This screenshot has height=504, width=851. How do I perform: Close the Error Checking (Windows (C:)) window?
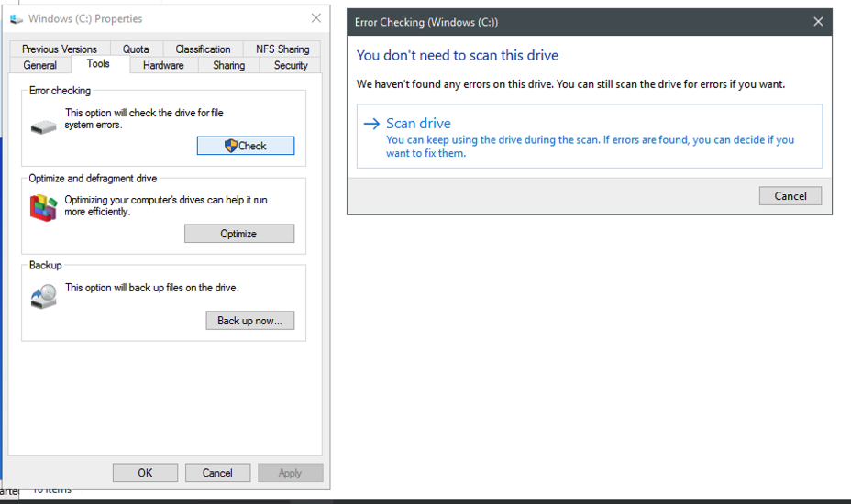(x=818, y=22)
